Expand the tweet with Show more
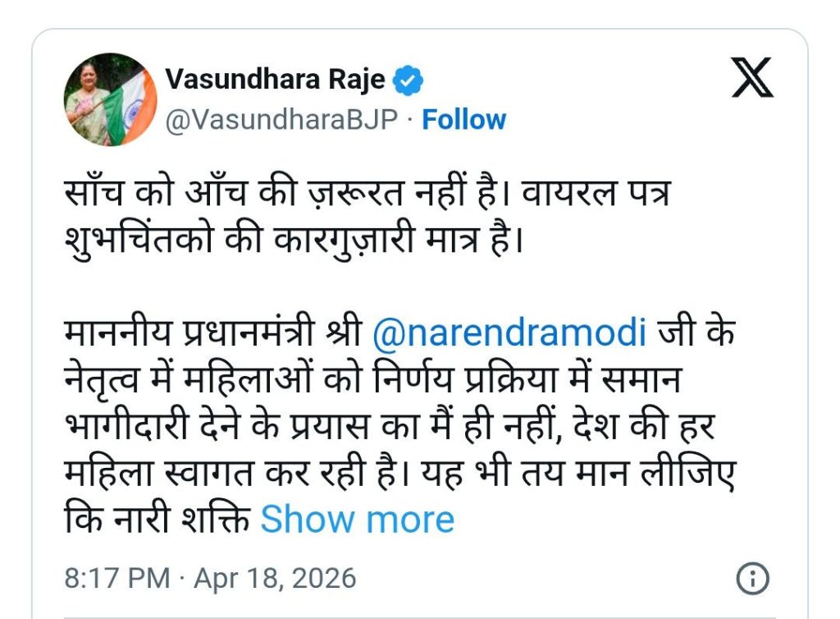840x619 pixels. pos(357,519)
